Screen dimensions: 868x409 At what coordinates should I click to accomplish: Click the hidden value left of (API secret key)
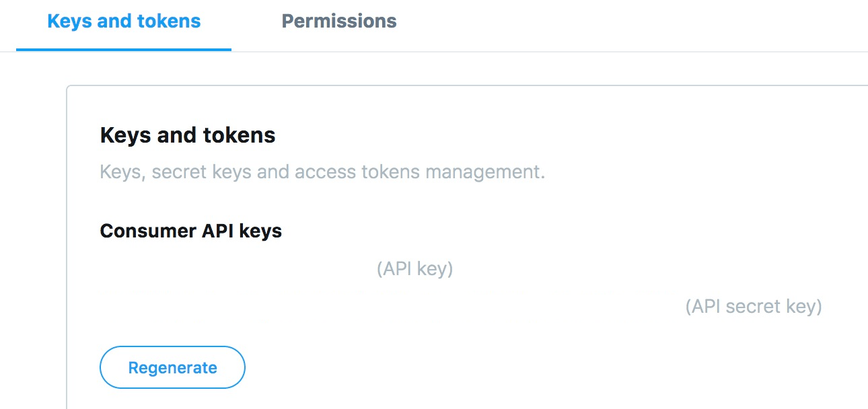(391, 307)
